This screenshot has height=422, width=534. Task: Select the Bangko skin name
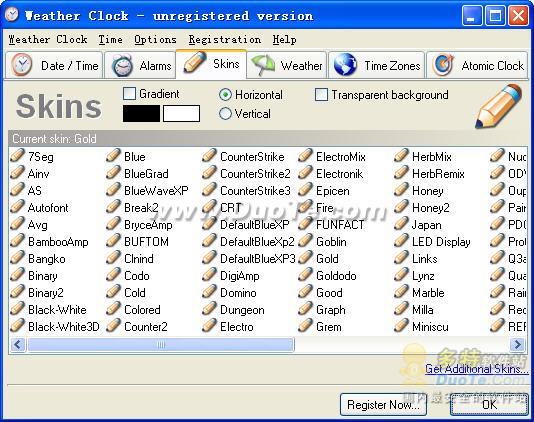pos(47,259)
